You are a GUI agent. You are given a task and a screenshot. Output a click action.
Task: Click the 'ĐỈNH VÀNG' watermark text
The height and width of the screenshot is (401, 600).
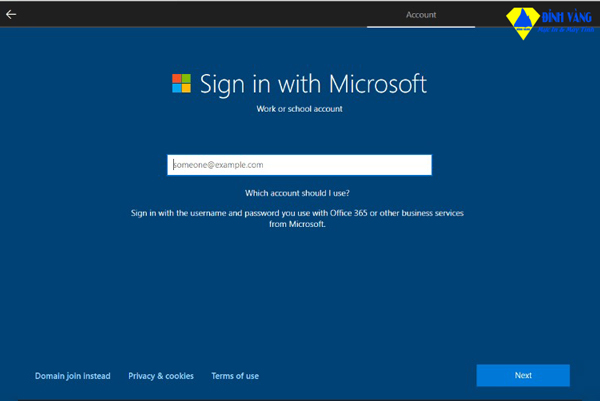tap(563, 17)
